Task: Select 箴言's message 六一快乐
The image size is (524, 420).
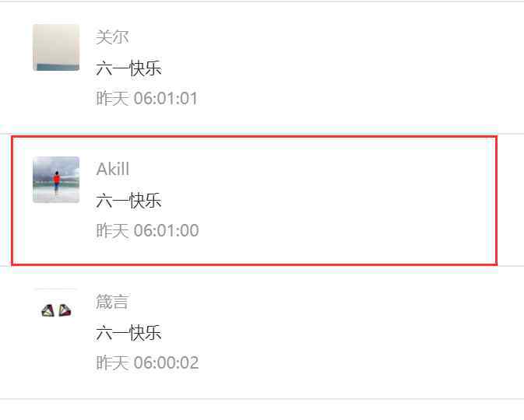Action: click(128, 333)
